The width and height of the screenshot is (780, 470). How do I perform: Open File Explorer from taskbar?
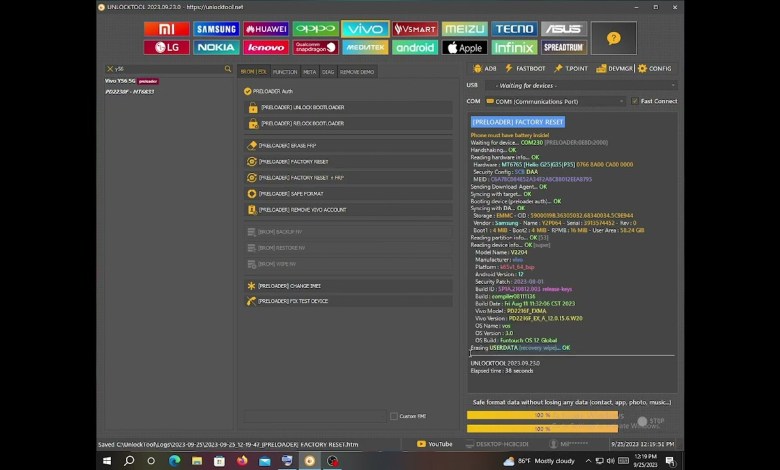tap(197, 461)
